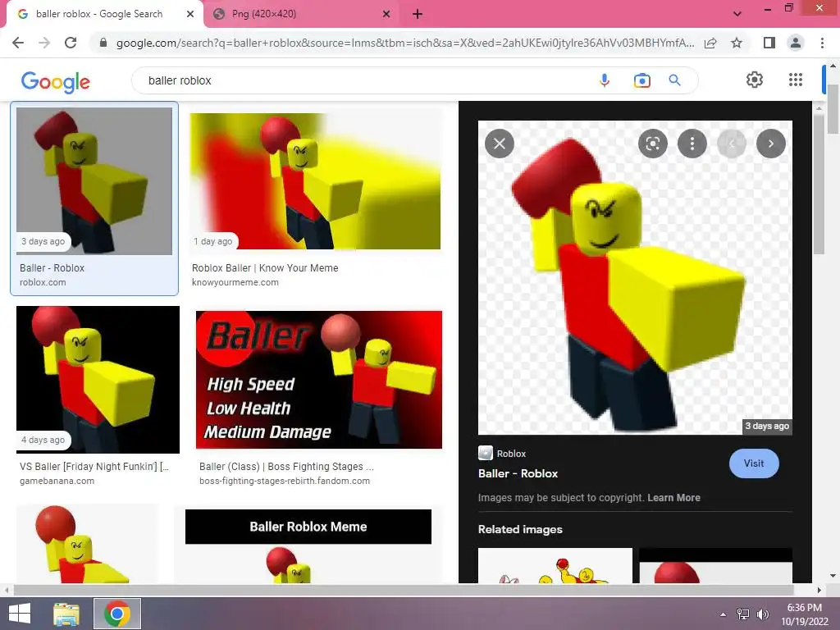Open the large preview image
Viewport: 840px width, 630px height.
pyautogui.click(x=635, y=277)
